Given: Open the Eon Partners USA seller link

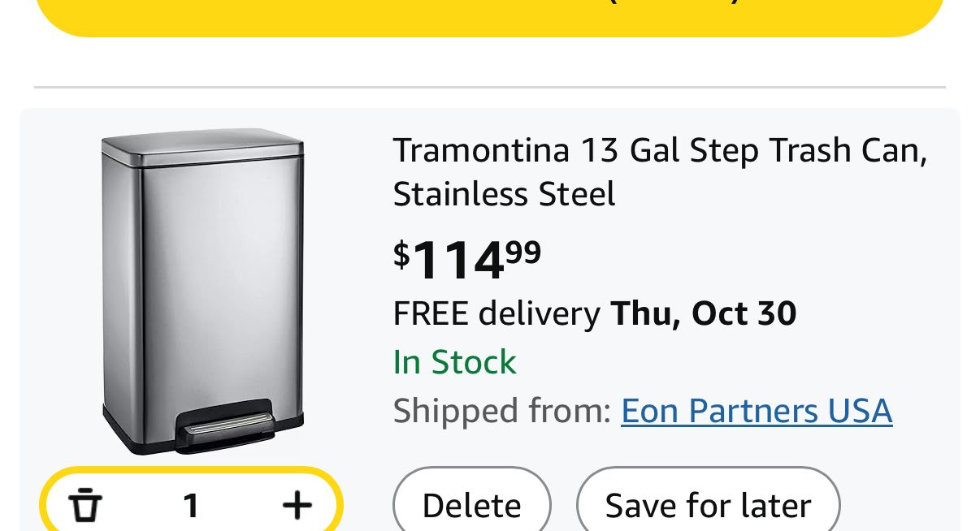Looking at the screenshot, I should pyautogui.click(x=756, y=411).
